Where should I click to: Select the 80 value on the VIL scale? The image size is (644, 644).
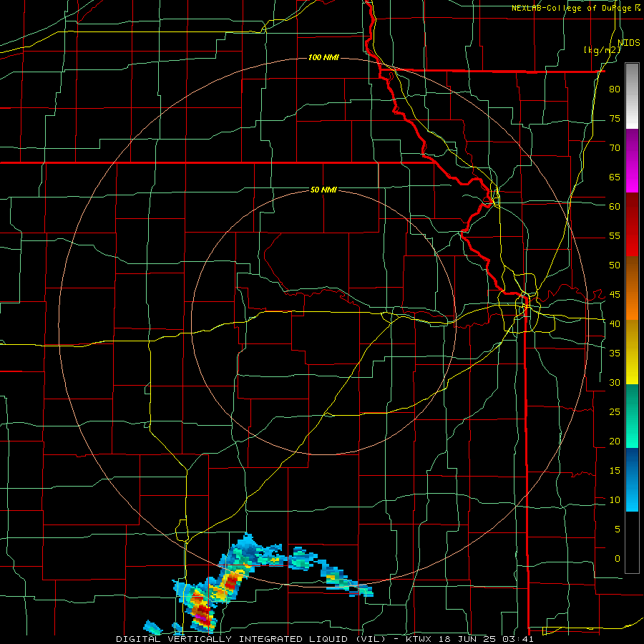click(x=615, y=89)
